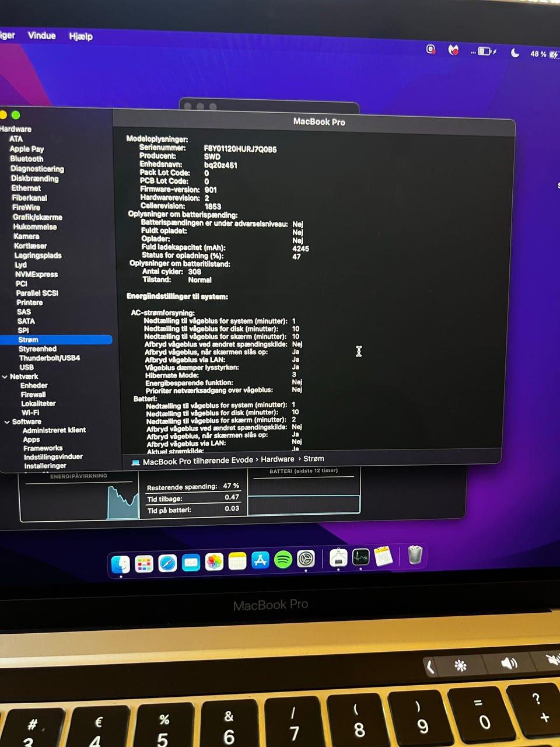The image size is (560, 747).
Task: Select Hukommelse in the sidebar
Action: click(35, 226)
